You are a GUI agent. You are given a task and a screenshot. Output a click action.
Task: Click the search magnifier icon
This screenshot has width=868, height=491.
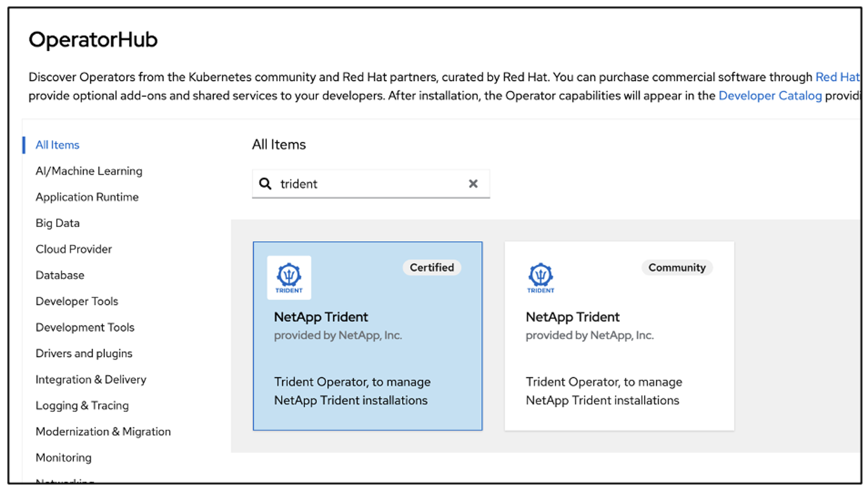[x=265, y=184]
